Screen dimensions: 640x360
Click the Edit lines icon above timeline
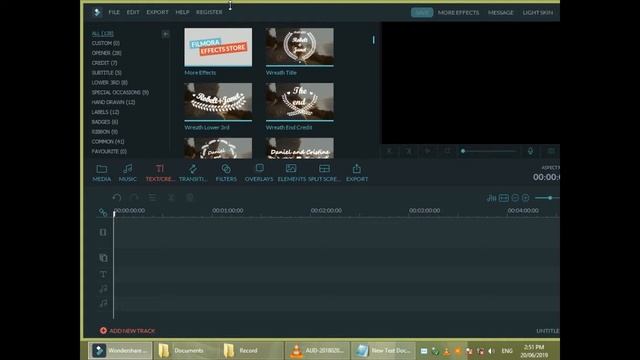pyautogui.click(x=152, y=198)
